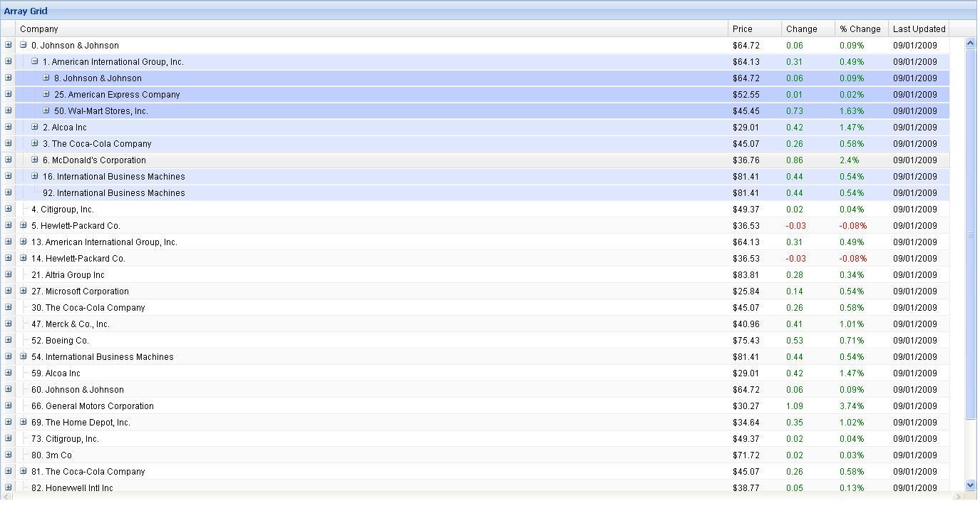Collapse the American International Group, Inc. node
The width and height of the screenshot is (980, 506).
point(33,61)
